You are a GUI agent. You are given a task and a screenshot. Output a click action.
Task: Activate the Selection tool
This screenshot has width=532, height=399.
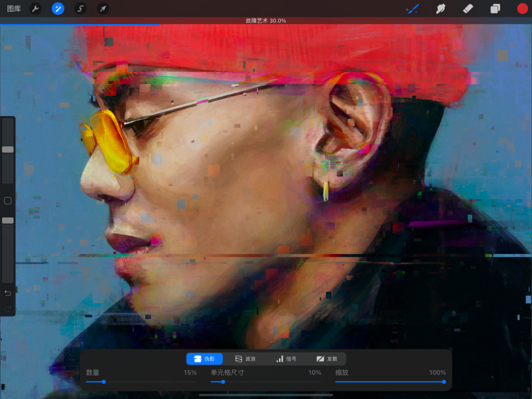tap(80, 9)
